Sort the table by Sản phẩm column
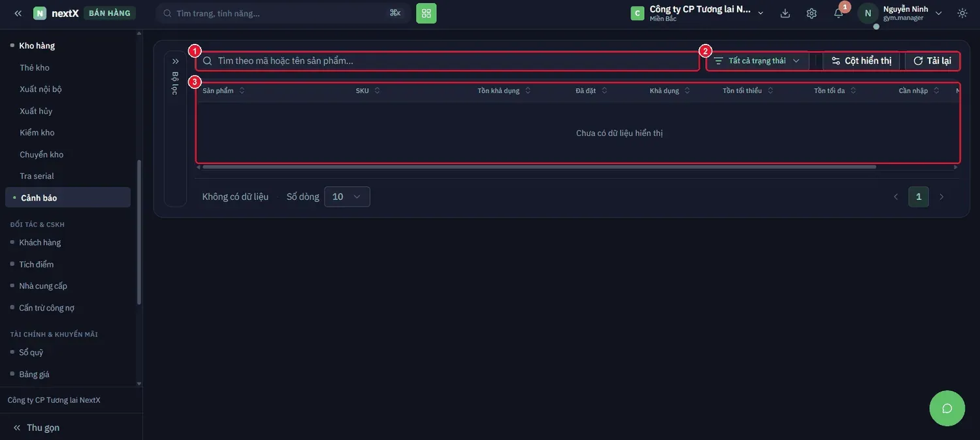The height and width of the screenshot is (440, 980). click(223, 91)
